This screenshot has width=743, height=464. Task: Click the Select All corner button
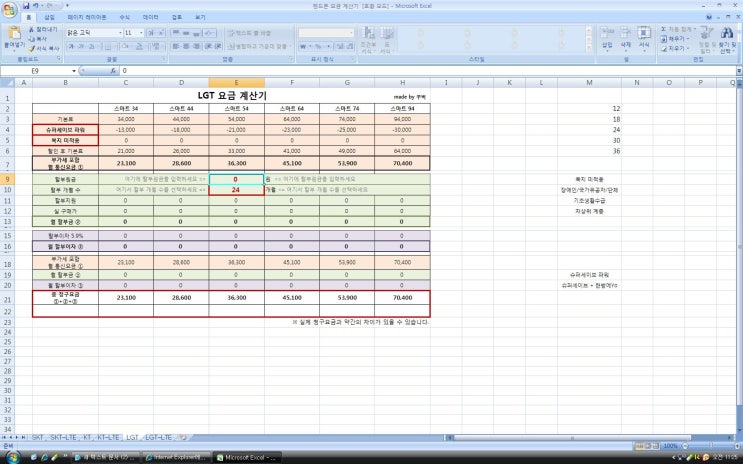coord(7,82)
